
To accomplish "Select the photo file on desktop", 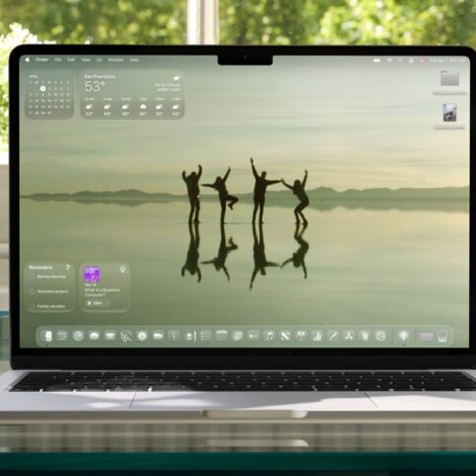I will (x=449, y=112).
